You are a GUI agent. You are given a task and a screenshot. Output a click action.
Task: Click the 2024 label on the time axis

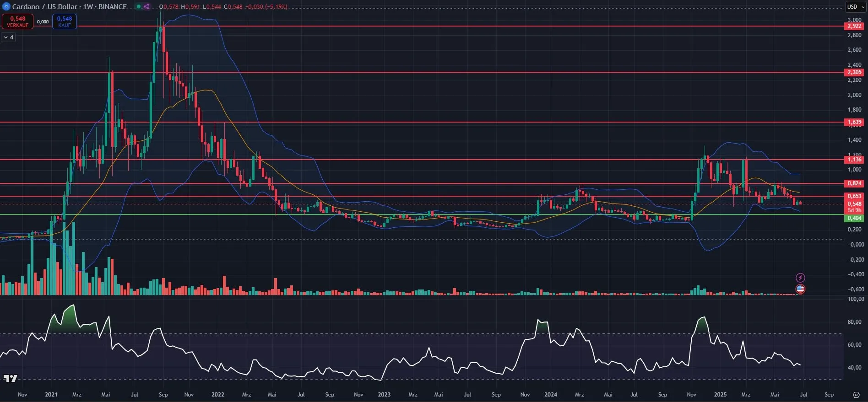click(551, 394)
